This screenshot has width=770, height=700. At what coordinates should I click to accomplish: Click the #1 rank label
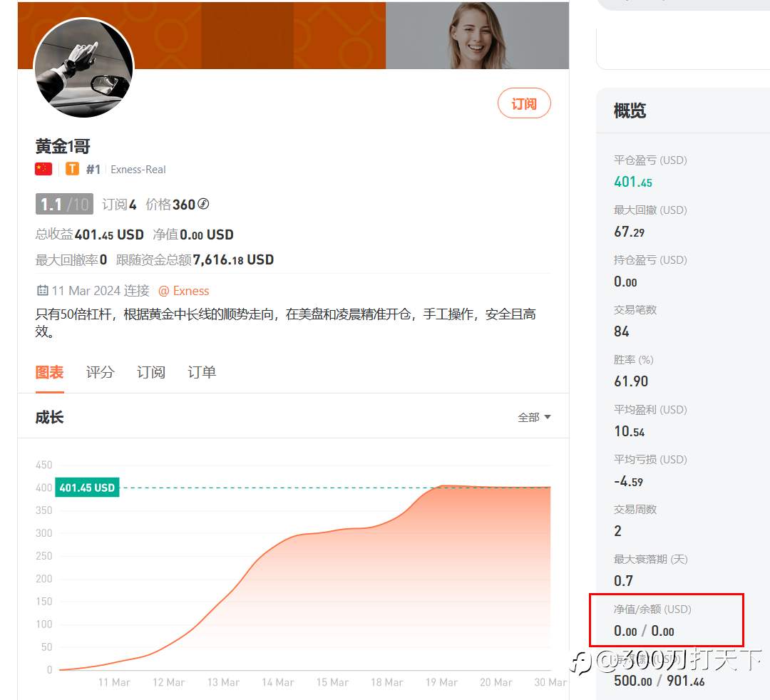(93, 170)
